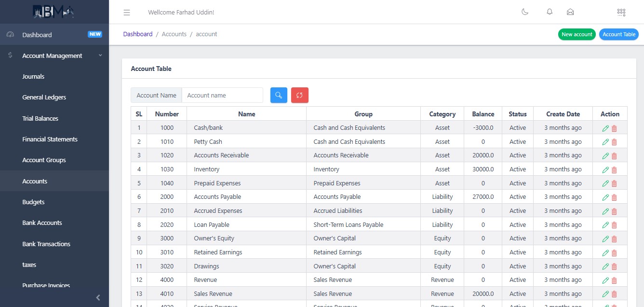The image size is (644, 307).
Task: Click the Category column header
Action: pos(443,114)
